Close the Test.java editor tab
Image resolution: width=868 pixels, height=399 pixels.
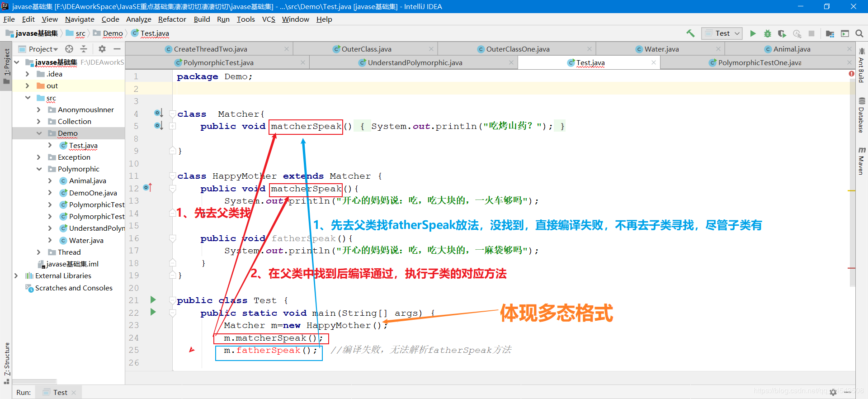pos(654,62)
